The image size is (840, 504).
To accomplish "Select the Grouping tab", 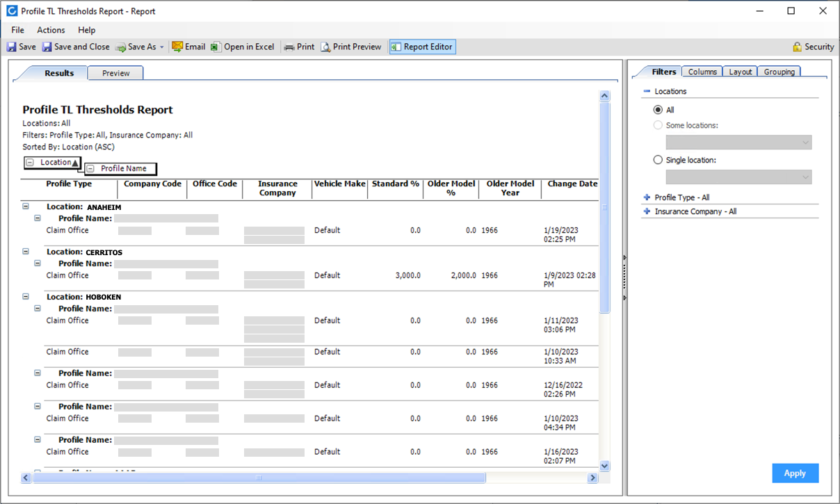I will coord(780,72).
